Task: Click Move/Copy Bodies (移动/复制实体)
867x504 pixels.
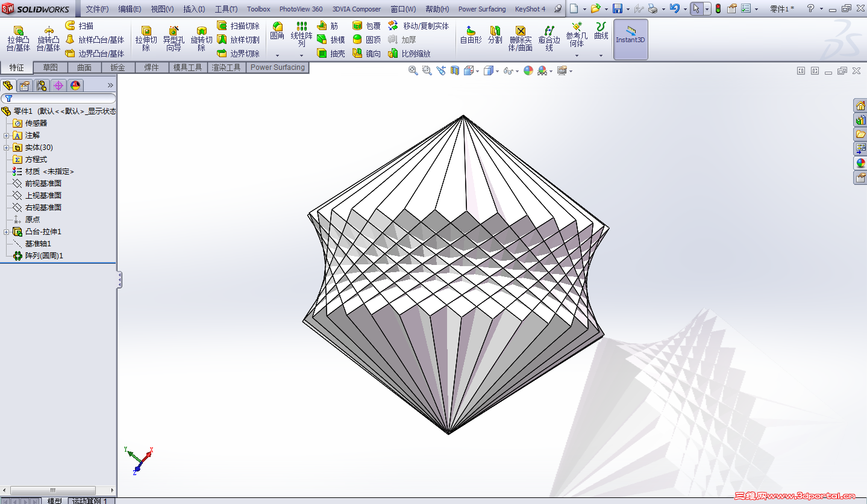Action: 419,26
